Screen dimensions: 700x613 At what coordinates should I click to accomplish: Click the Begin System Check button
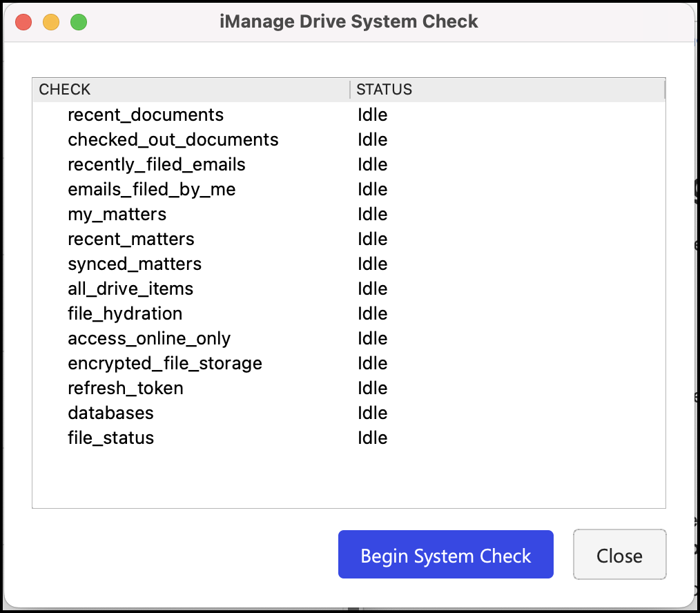[x=445, y=555]
